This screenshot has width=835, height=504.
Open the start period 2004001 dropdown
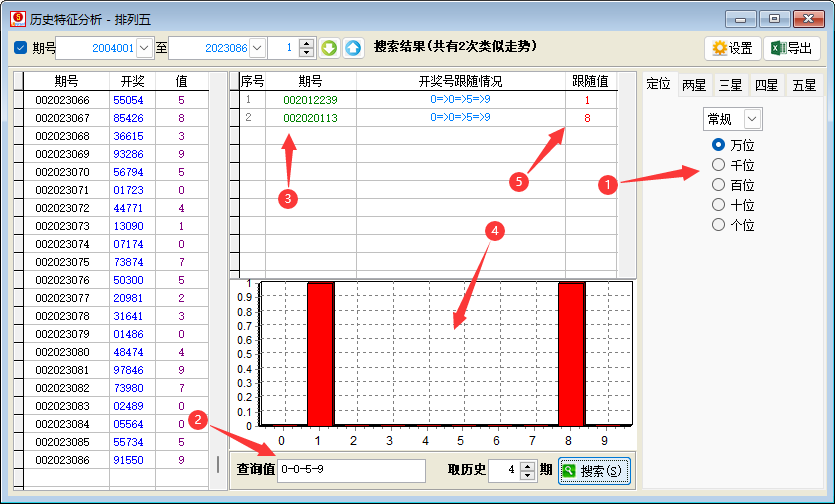coord(144,48)
